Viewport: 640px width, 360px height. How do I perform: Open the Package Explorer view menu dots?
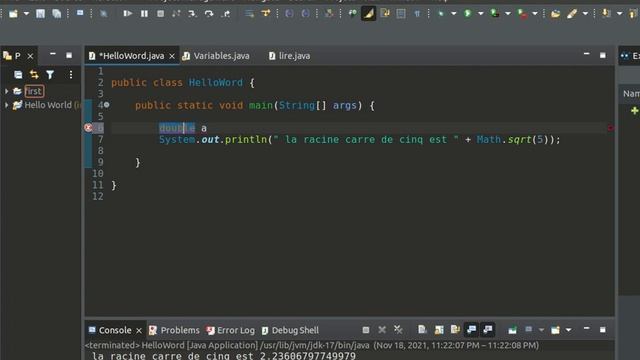click(71, 75)
